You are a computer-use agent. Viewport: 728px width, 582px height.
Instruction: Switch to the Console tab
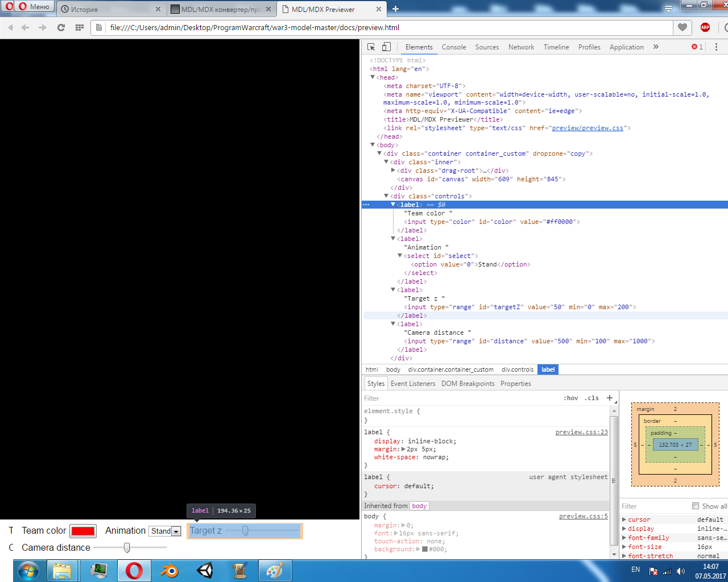coord(453,47)
